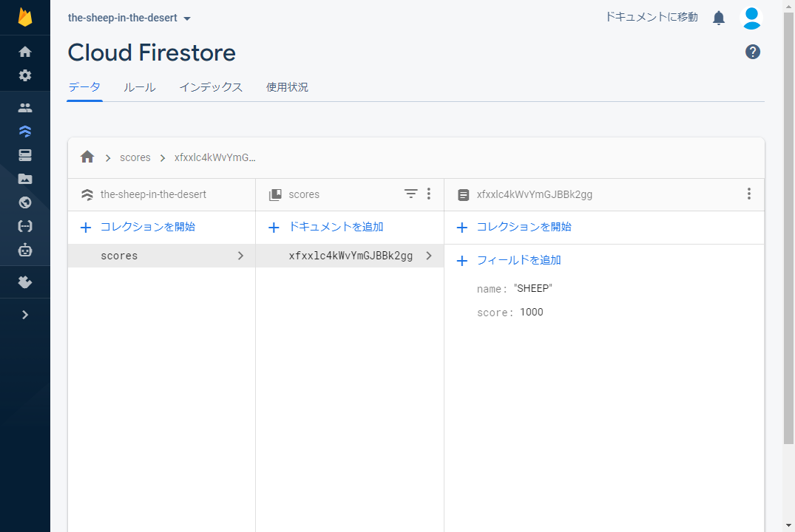Click the scroll-down arrow of the scrollbar

coord(788,525)
